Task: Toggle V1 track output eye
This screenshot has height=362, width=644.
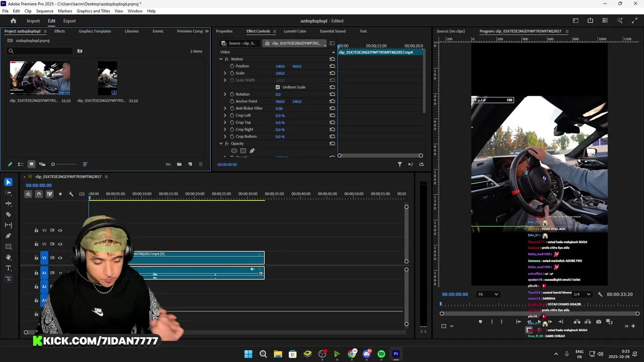Action: click(60, 258)
